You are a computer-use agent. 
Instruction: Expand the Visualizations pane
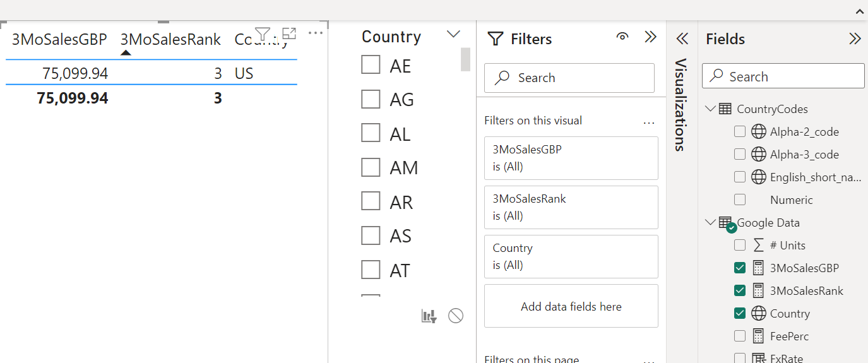[682, 39]
